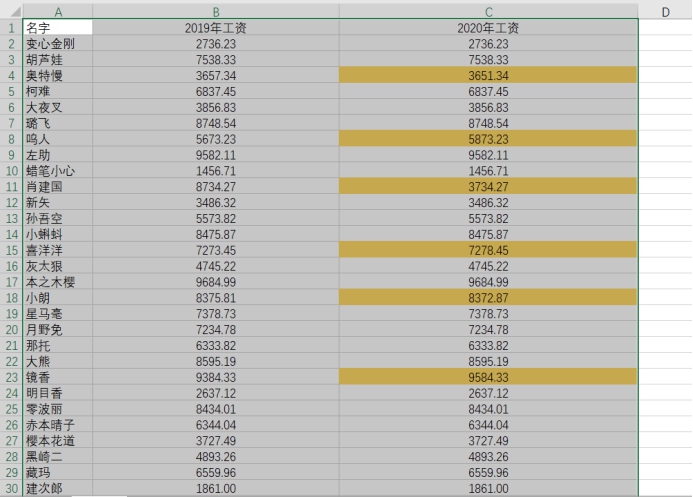Select highlighted cell 3734.27

488,186
